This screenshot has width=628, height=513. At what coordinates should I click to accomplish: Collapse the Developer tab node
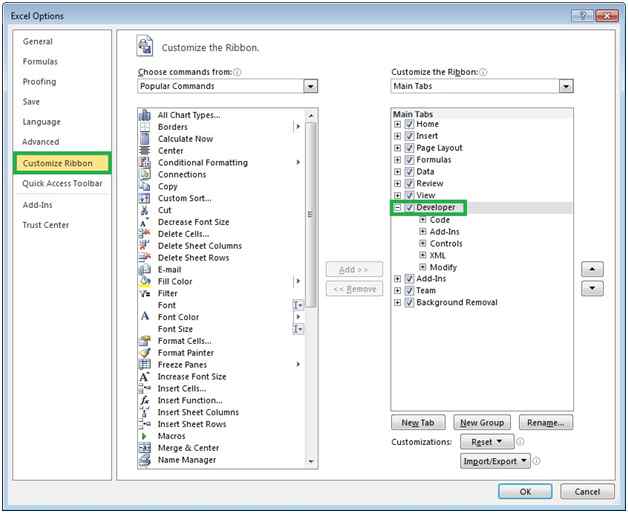[x=397, y=208]
